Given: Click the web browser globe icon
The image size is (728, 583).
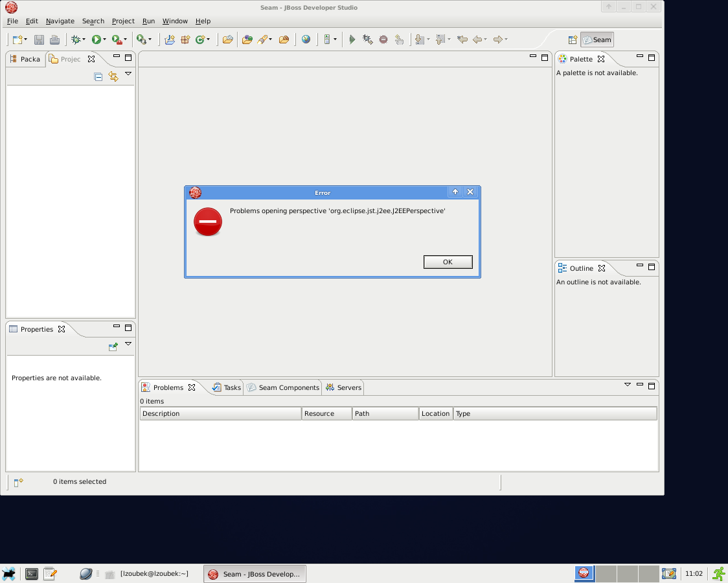Looking at the screenshot, I should (306, 40).
